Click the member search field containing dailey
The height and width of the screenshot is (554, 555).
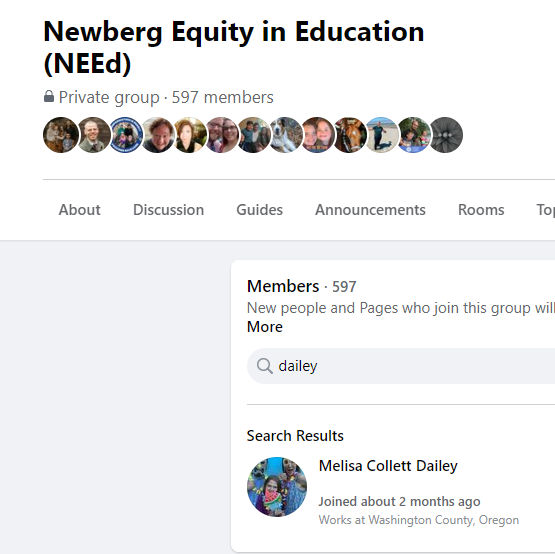[401, 366]
